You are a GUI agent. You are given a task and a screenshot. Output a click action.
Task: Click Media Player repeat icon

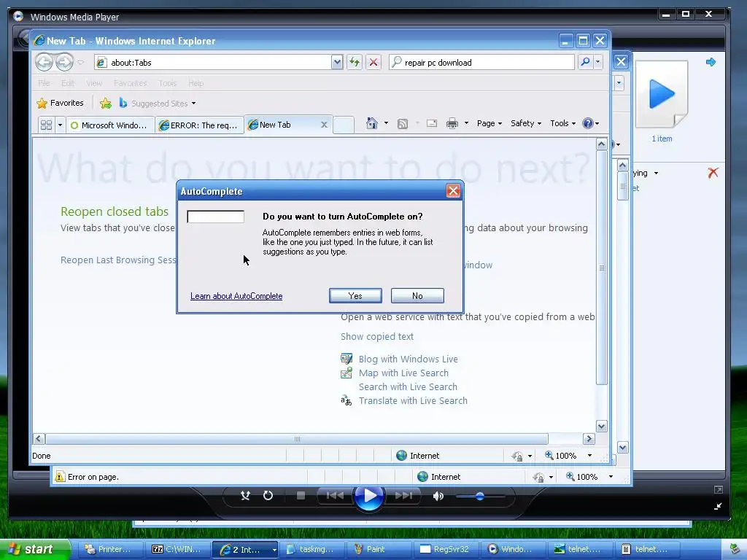(268, 496)
